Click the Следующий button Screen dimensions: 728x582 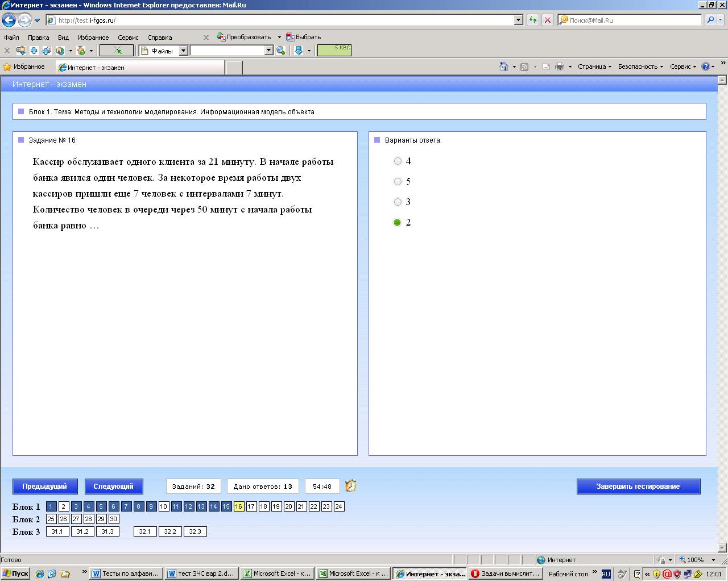click(114, 487)
